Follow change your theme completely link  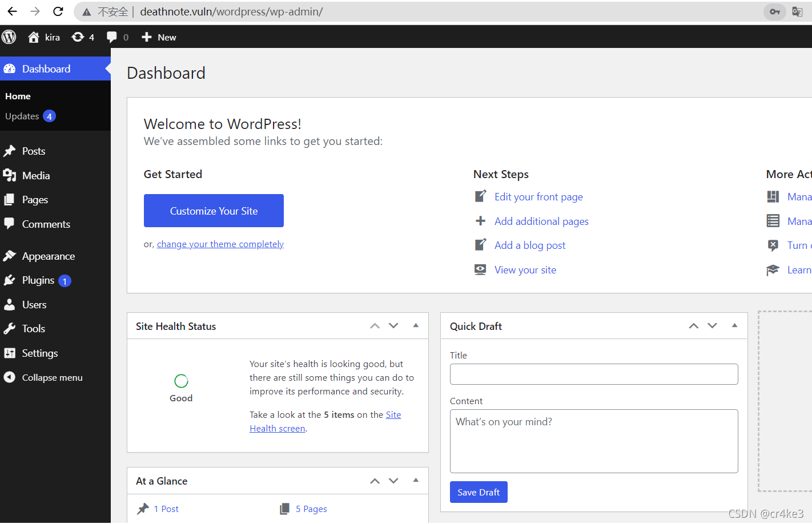220,244
